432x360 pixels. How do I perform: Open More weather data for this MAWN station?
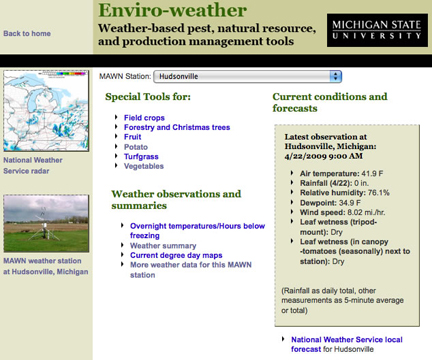tap(191, 270)
